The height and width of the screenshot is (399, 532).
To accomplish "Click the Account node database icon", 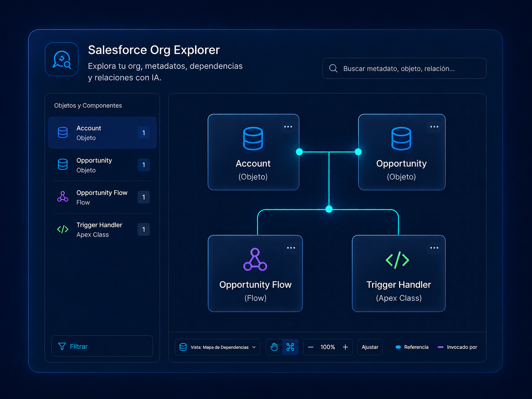I will pyautogui.click(x=253, y=139).
